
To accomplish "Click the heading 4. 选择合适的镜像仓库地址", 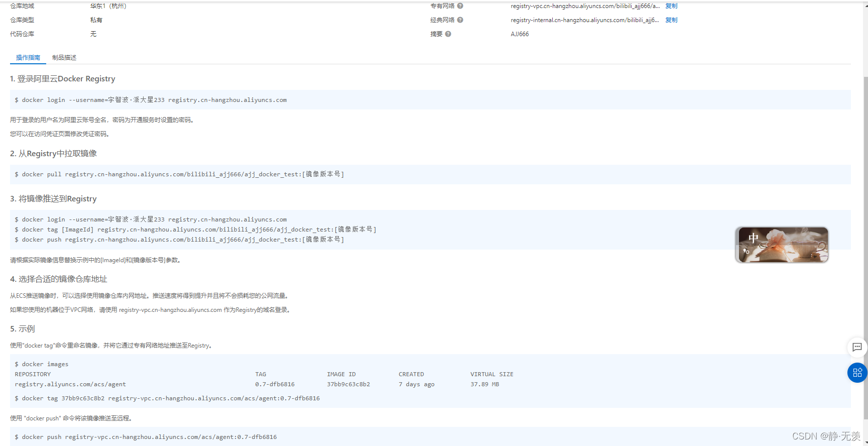I will [59, 279].
